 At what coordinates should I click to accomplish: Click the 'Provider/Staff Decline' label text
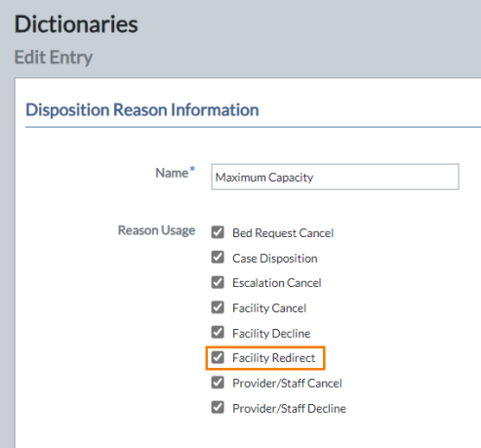(289, 409)
